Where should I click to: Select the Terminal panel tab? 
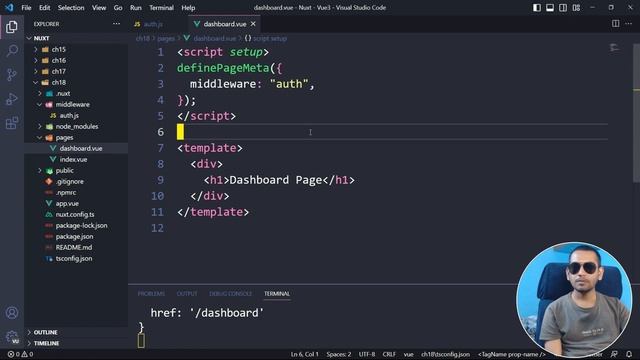point(277,294)
